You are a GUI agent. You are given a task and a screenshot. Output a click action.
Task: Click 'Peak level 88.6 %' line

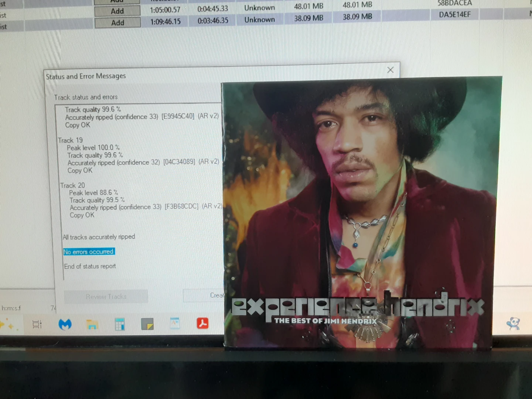[93, 193]
